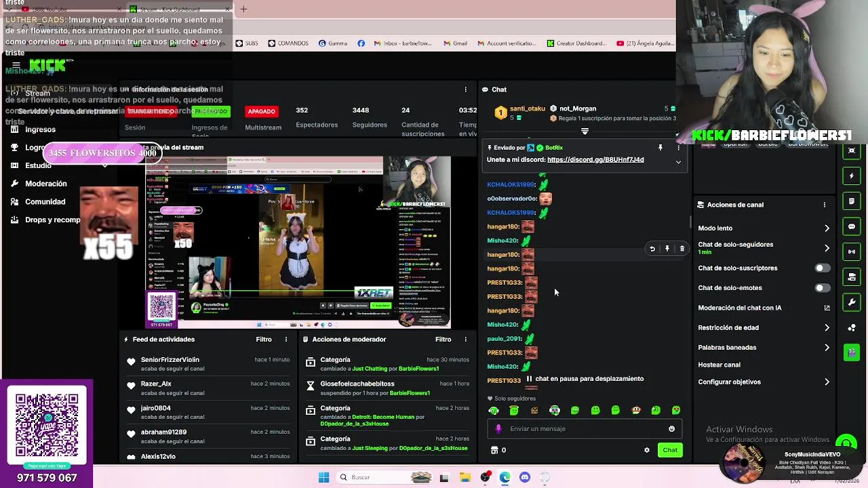Unpin the BotRix pinned message
Viewport: 868px width, 488px height.
coord(660,148)
